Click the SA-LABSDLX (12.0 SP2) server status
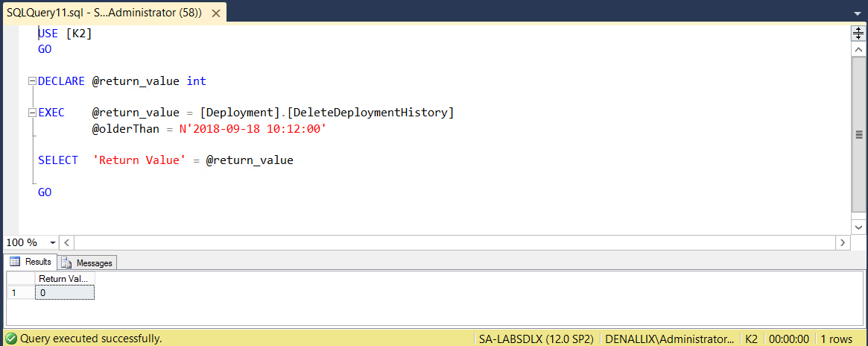The image size is (868, 346). [536, 339]
